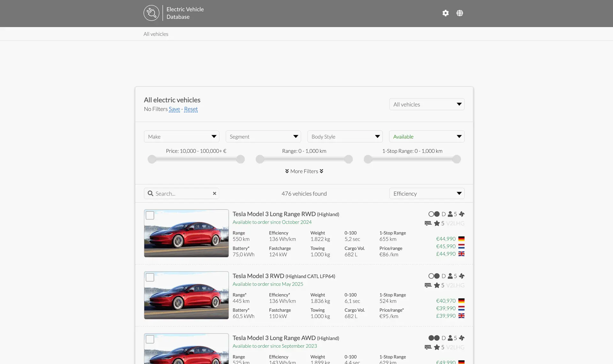Click the Price slider minimum handle

pyautogui.click(x=152, y=159)
